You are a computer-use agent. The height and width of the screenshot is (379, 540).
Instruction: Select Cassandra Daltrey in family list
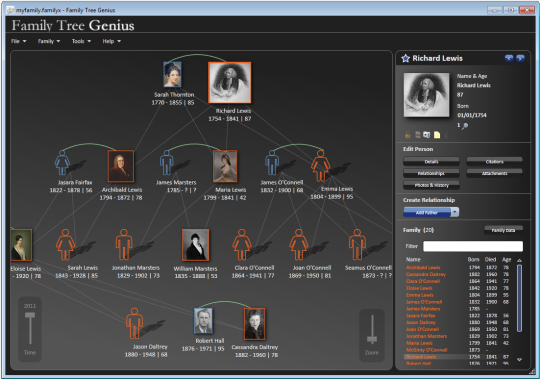click(458, 274)
